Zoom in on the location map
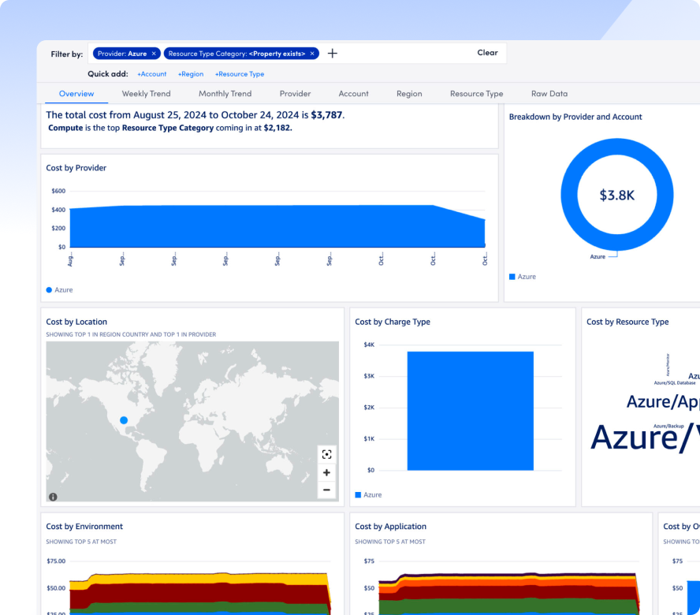700x615 pixels. pos(326,472)
